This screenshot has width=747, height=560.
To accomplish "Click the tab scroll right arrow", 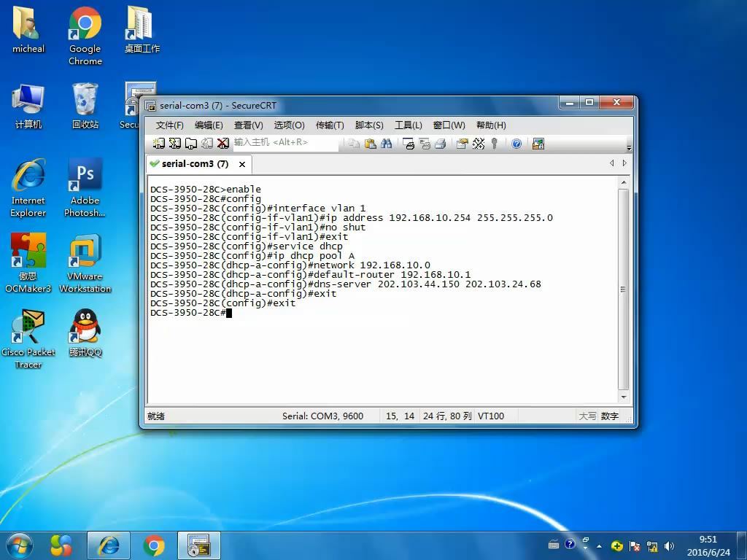I will point(624,163).
